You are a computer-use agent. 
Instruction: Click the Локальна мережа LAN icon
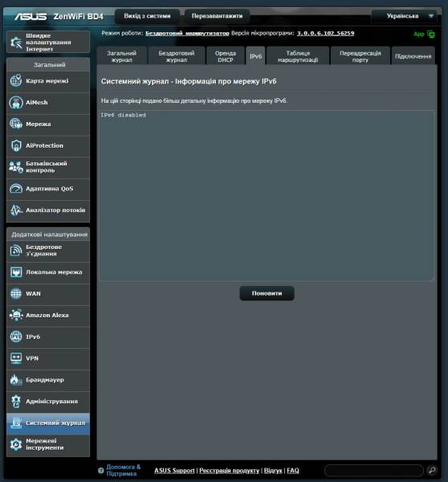(16, 272)
